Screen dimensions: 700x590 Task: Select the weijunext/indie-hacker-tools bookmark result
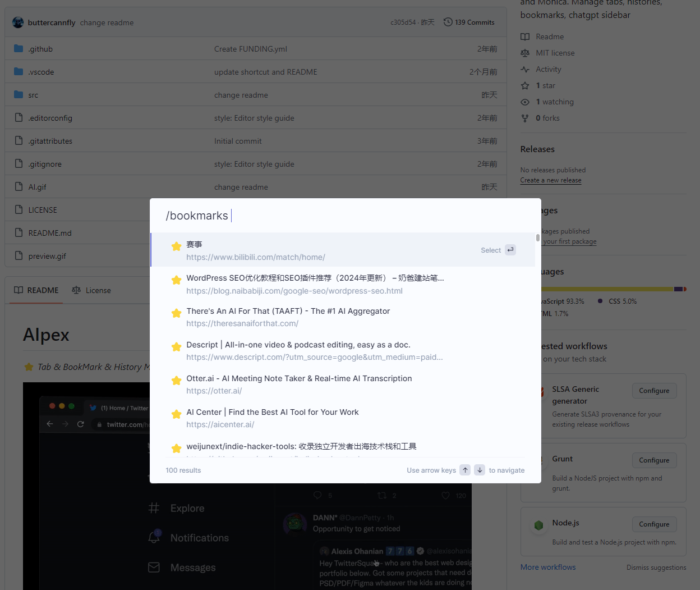(x=343, y=447)
